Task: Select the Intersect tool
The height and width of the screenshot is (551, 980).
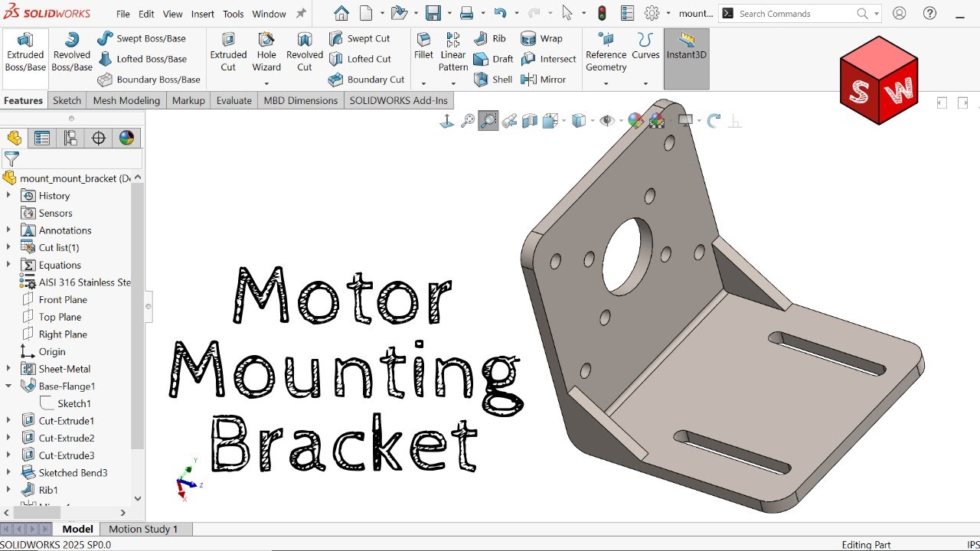Action: (x=548, y=59)
